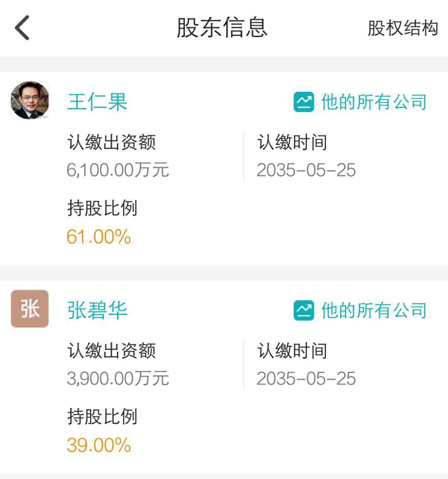
Task: Tap the 张 avatar badge
Action: pyautogui.click(x=29, y=309)
